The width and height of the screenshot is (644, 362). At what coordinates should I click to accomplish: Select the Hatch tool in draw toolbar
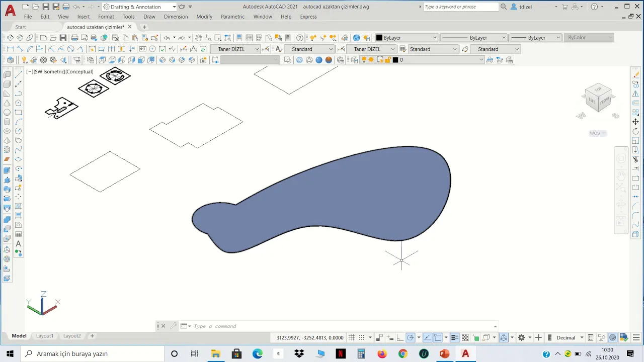pyautogui.click(x=19, y=206)
